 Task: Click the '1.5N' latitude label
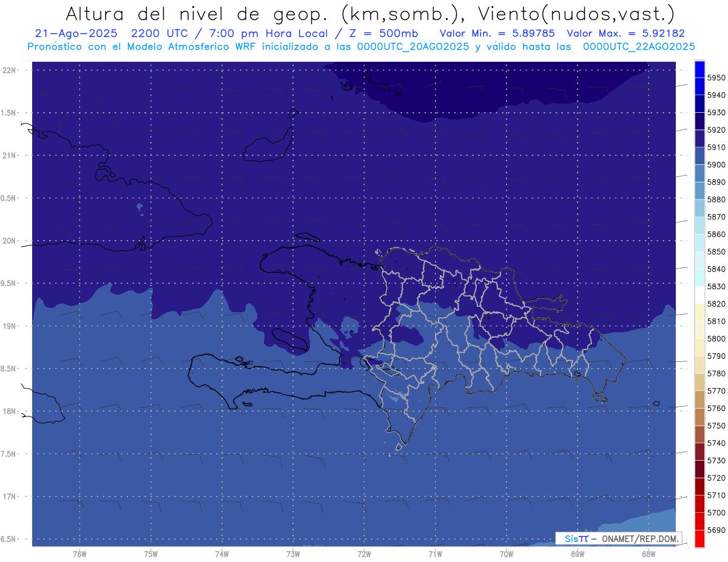9,113
